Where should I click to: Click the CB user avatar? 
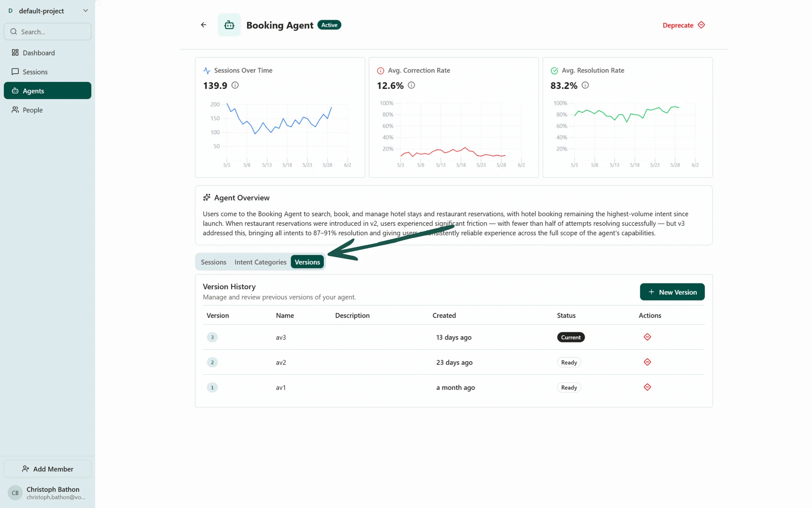(15, 493)
